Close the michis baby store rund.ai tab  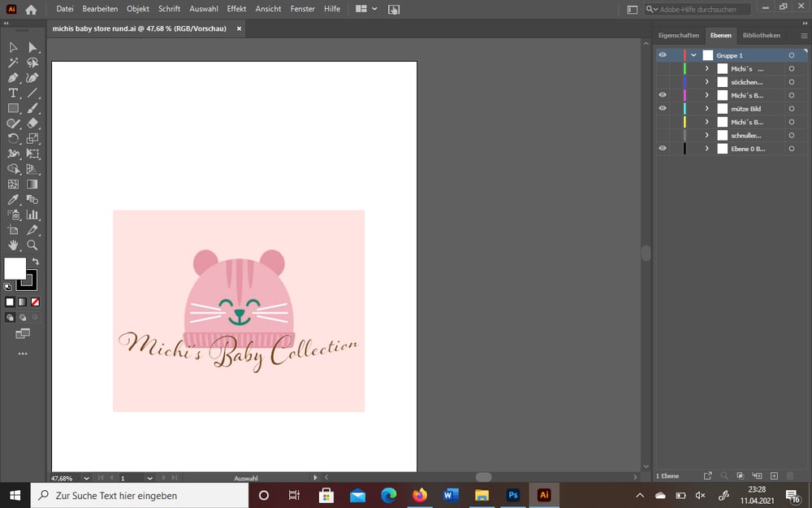coord(240,28)
